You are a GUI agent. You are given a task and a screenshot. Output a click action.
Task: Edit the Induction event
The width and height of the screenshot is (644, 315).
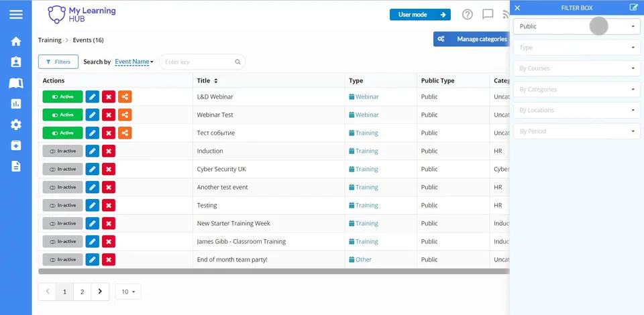coord(93,151)
